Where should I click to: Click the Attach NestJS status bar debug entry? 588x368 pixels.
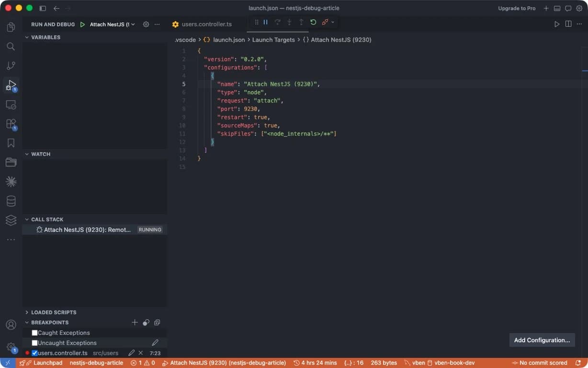[224, 363]
